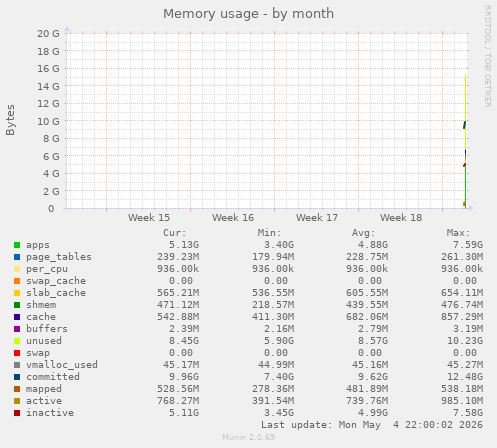Click active current value 768.27M
Image resolution: width=497 pixels, height=448 pixels.
pyautogui.click(x=178, y=401)
